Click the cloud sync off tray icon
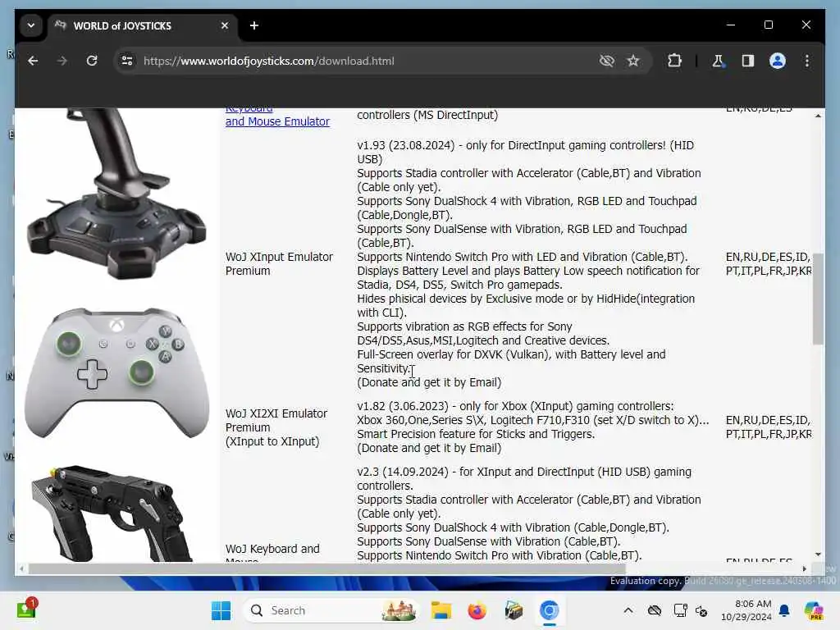This screenshot has height=630, width=840. [654, 610]
